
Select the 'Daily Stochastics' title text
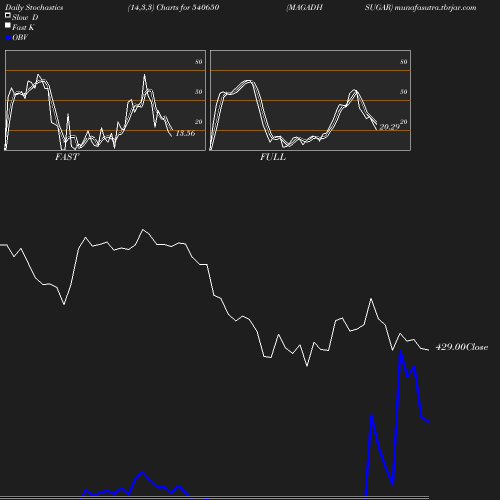[34, 8]
